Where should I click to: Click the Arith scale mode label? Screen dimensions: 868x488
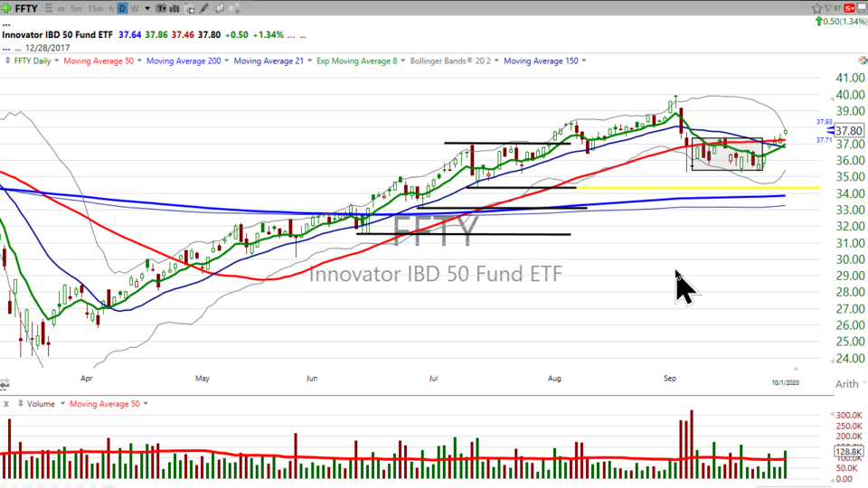[x=846, y=384]
